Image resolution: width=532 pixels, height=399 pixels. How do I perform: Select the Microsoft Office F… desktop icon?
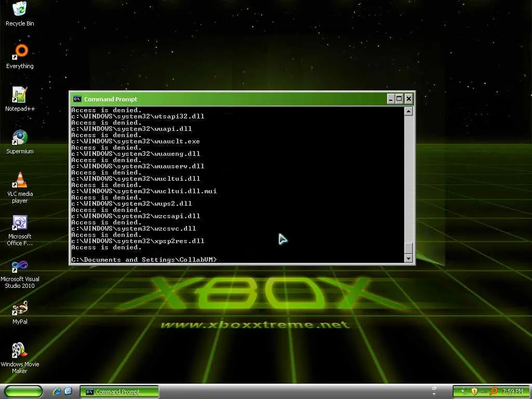point(20,230)
